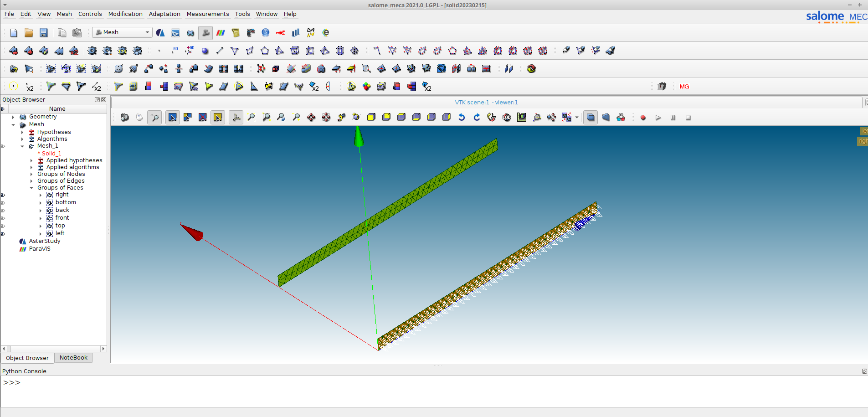Activate the ParaViS module toolbar icon
The width and height of the screenshot is (868, 417).
[x=221, y=33]
